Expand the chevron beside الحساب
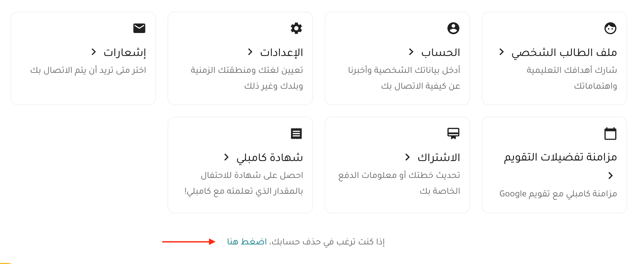Viewport: 644px width, 264px height. [411, 52]
